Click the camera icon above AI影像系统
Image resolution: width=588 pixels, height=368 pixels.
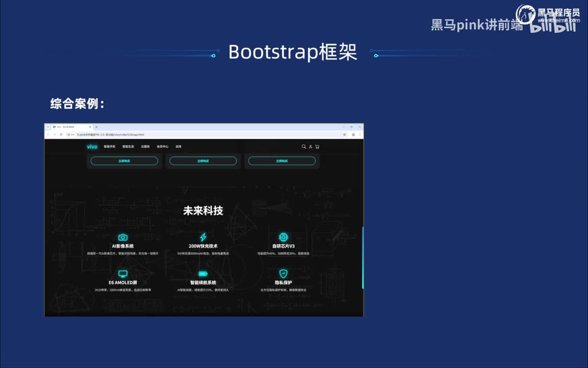tap(122, 237)
